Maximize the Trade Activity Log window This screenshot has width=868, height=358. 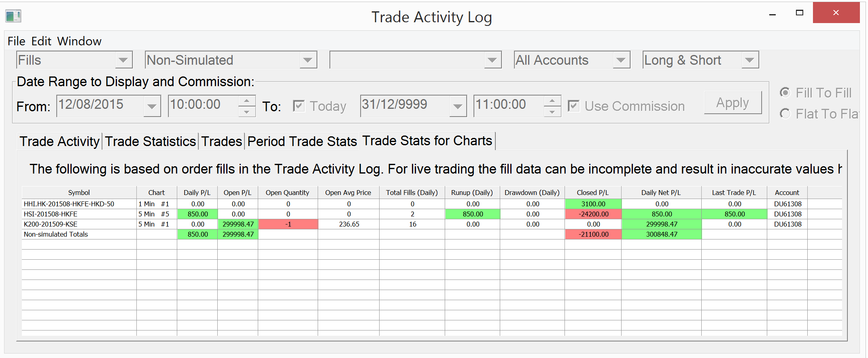pos(799,13)
